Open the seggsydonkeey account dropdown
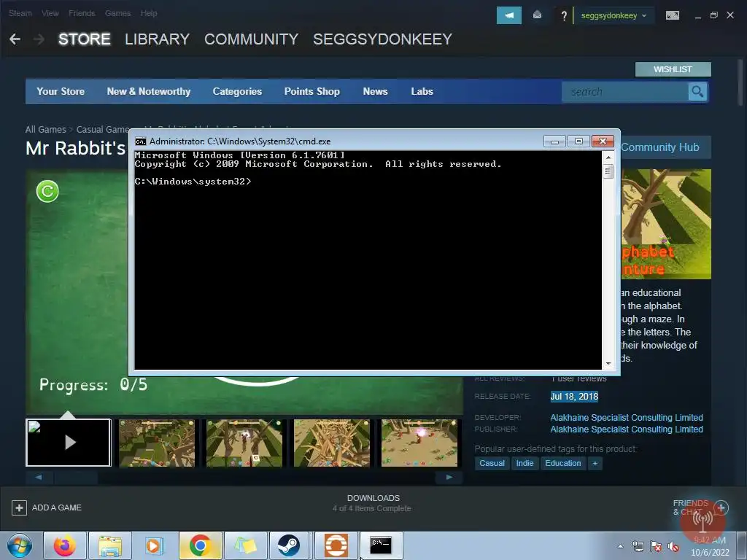The width and height of the screenshot is (747, 560). pyautogui.click(x=614, y=16)
